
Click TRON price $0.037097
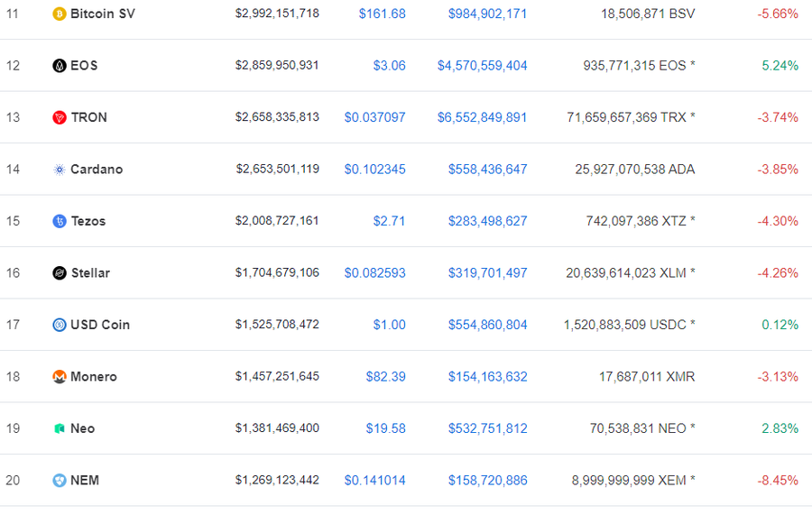click(375, 117)
